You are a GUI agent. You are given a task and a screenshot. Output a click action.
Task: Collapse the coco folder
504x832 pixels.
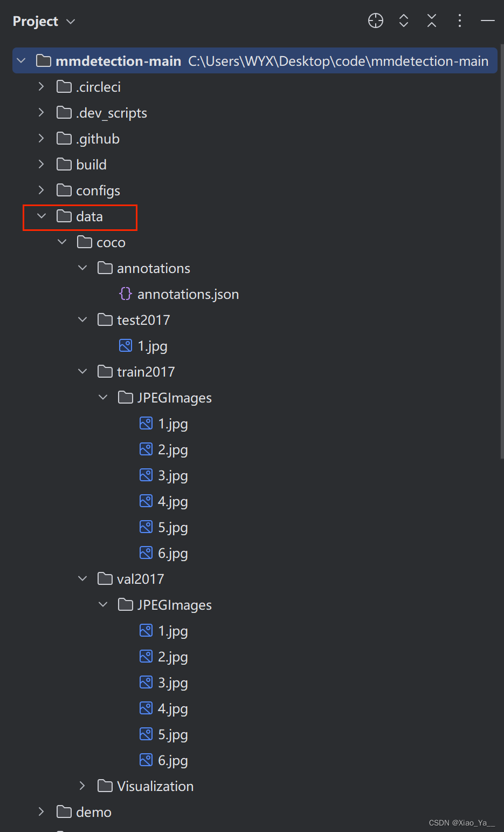point(61,242)
